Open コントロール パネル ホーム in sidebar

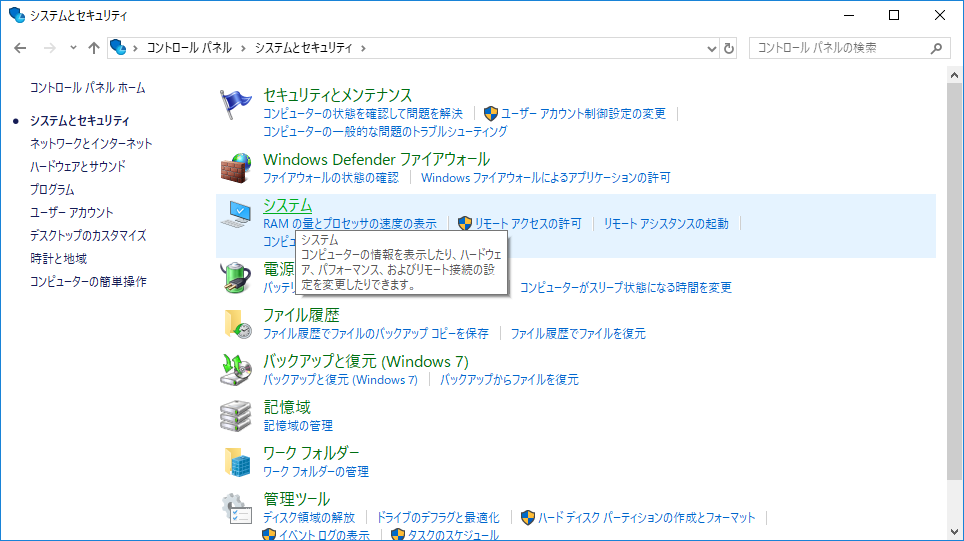pos(87,88)
